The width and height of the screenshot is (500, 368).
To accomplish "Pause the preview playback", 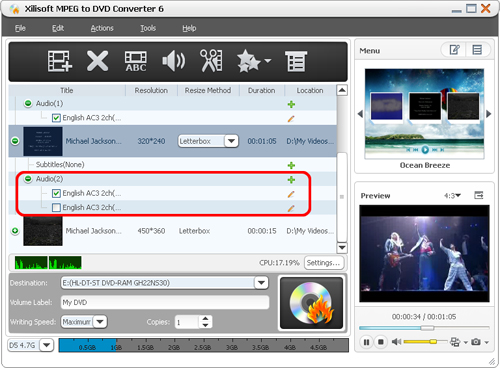I will 366,342.
